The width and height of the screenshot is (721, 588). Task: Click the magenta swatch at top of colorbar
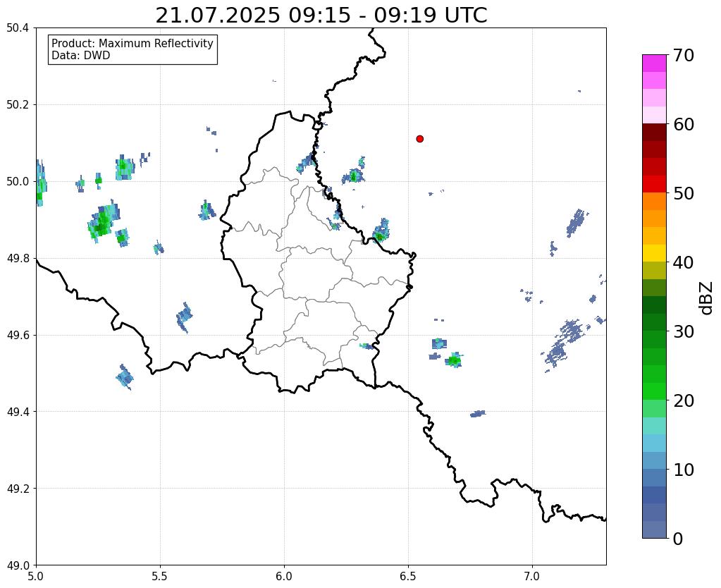click(x=654, y=63)
